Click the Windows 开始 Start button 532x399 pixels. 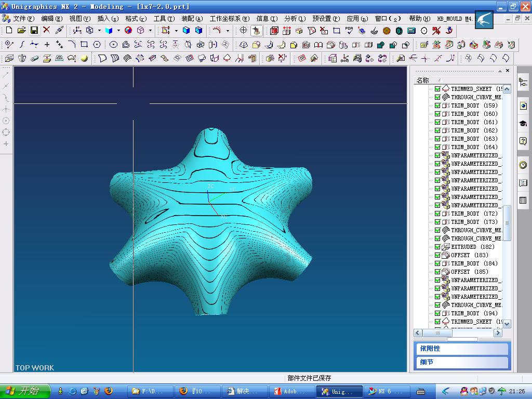click(25, 391)
